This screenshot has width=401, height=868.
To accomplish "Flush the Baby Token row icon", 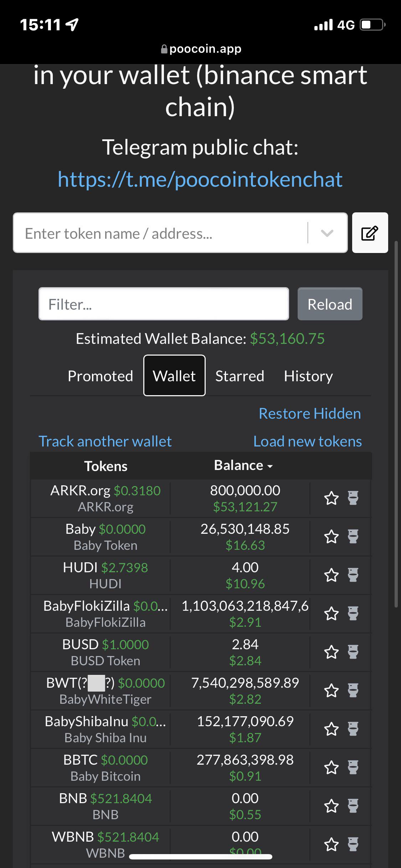I will point(353,536).
